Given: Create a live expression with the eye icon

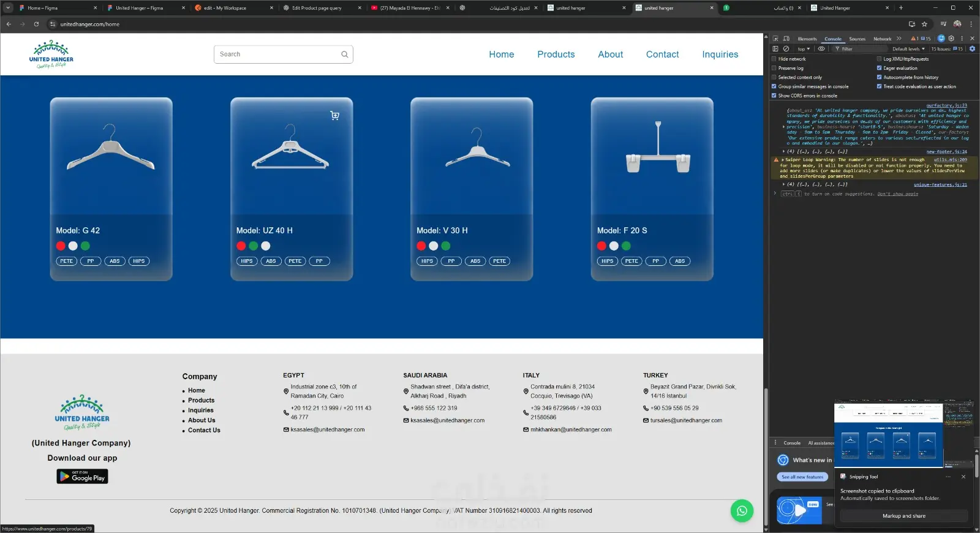Looking at the screenshot, I should point(821,49).
